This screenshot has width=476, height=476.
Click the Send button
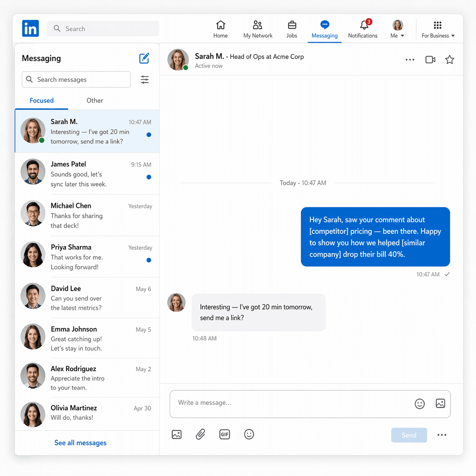tap(409, 435)
